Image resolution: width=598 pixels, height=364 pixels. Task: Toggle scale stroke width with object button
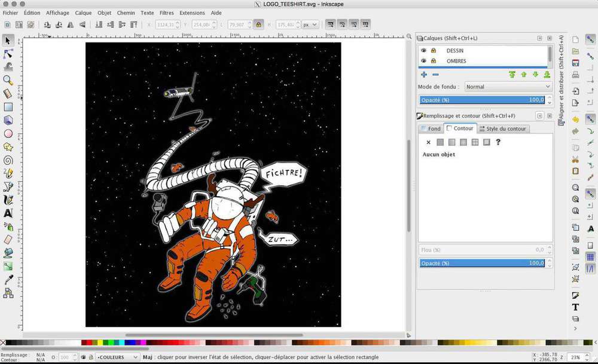(x=331, y=25)
